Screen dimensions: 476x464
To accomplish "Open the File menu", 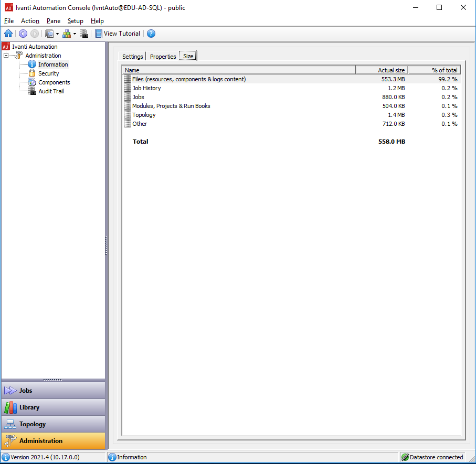I will point(9,21).
